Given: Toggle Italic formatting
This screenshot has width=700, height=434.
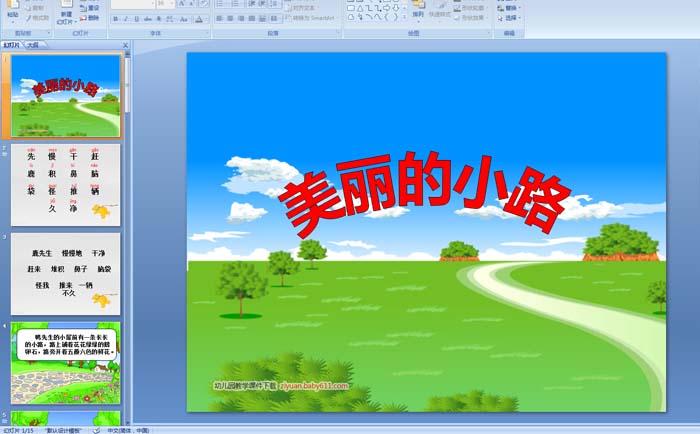Looking at the screenshot, I should pyautogui.click(x=126, y=19).
